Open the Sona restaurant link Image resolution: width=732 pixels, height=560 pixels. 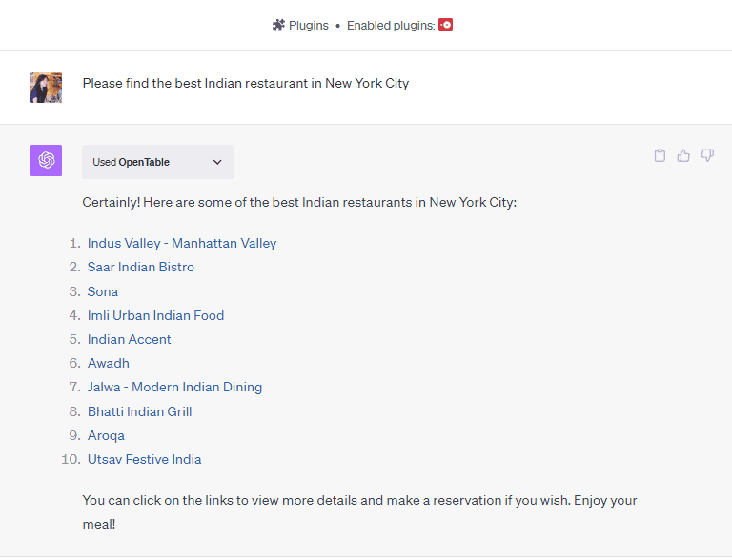(x=103, y=291)
